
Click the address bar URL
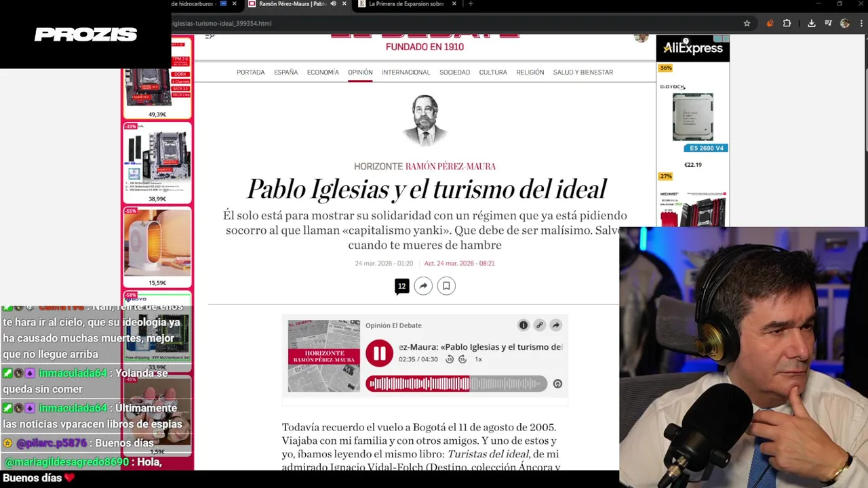tap(221, 23)
